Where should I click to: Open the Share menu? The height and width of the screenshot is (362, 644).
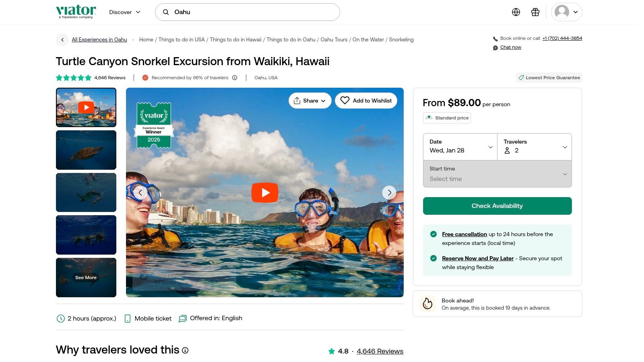click(310, 101)
